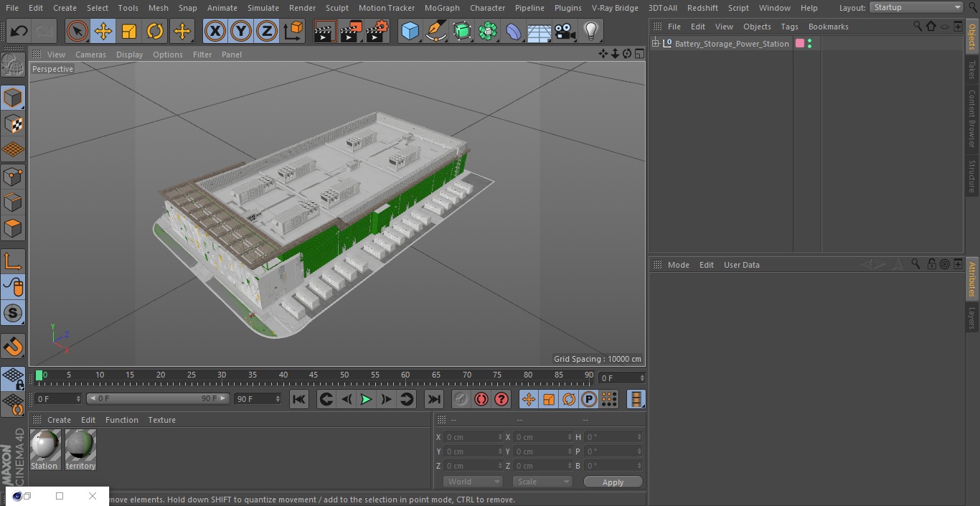Toggle autokeying record button
Viewport: 980px width, 506px height.
[x=481, y=399]
